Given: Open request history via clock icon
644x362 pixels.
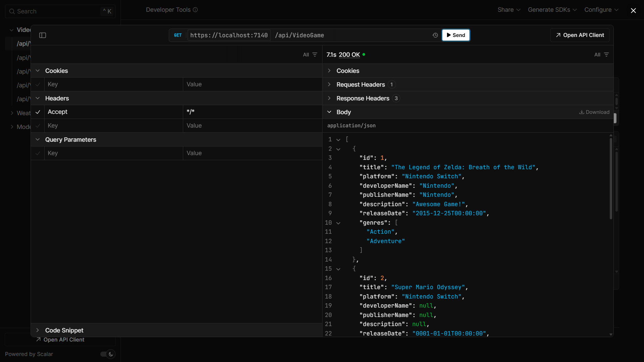Looking at the screenshot, I should coord(435,35).
